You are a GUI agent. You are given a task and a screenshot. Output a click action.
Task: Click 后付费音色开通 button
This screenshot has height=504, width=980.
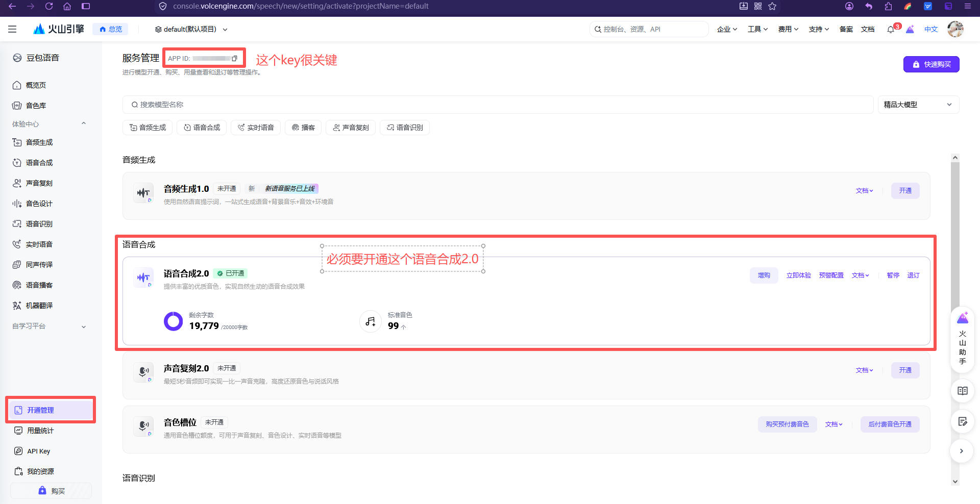(x=890, y=424)
